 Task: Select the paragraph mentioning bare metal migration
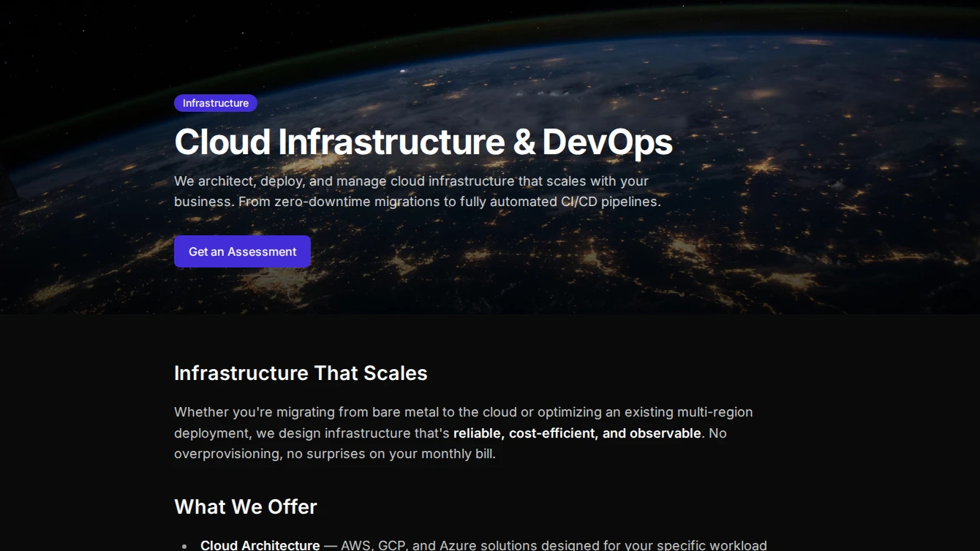[x=463, y=433]
